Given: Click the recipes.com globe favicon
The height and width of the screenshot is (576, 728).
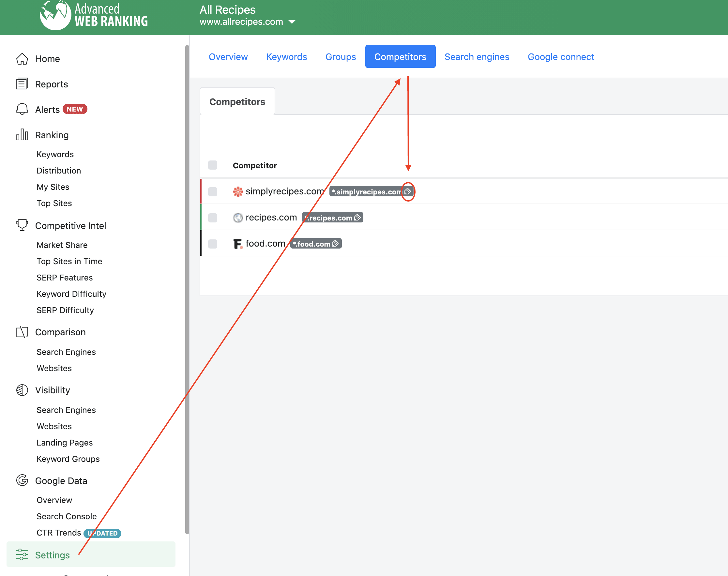Looking at the screenshot, I should [x=238, y=218].
